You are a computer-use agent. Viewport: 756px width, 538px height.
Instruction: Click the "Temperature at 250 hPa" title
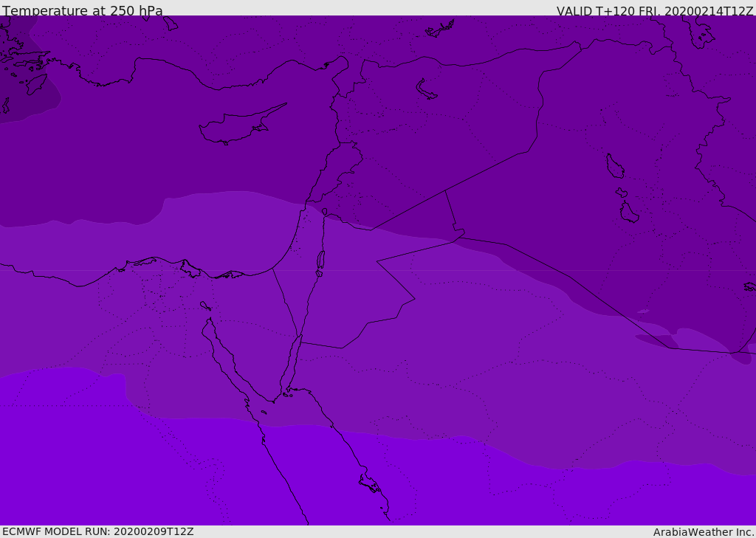click(83, 11)
